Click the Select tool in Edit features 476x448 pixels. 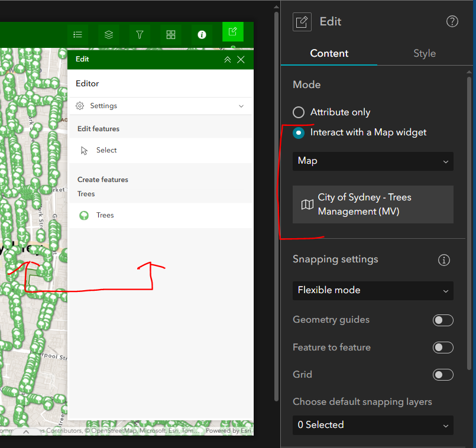click(106, 150)
